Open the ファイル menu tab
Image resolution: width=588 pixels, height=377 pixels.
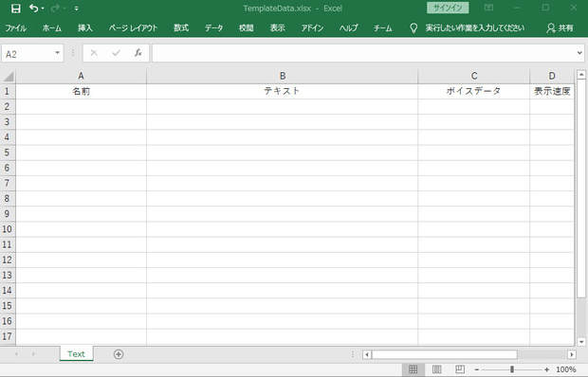[x=16, y=28]
